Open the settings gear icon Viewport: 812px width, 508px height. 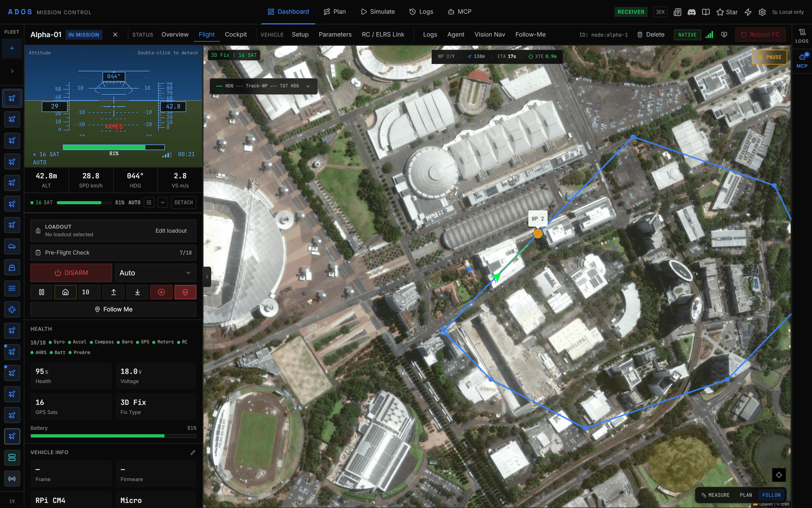762,12
